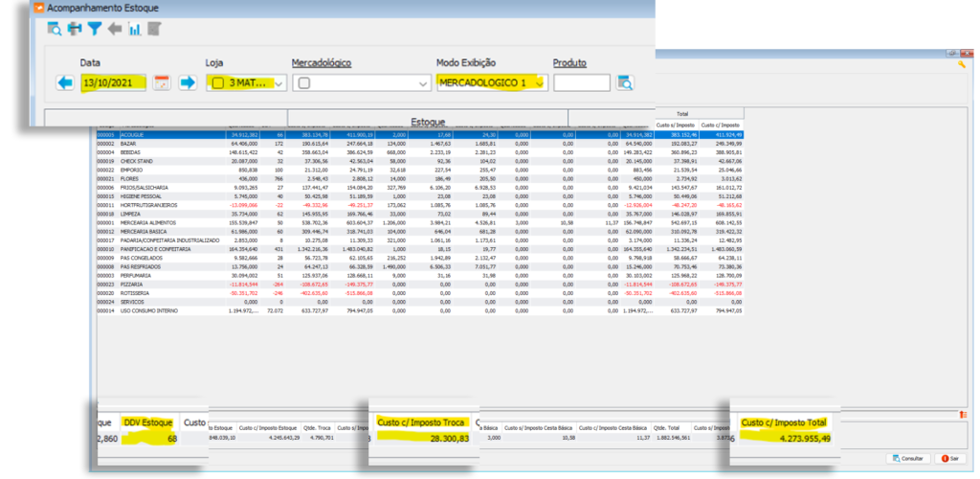
Task: Select the HORTIFRUTIGRANJEIROS row
Action: [420, 204]
